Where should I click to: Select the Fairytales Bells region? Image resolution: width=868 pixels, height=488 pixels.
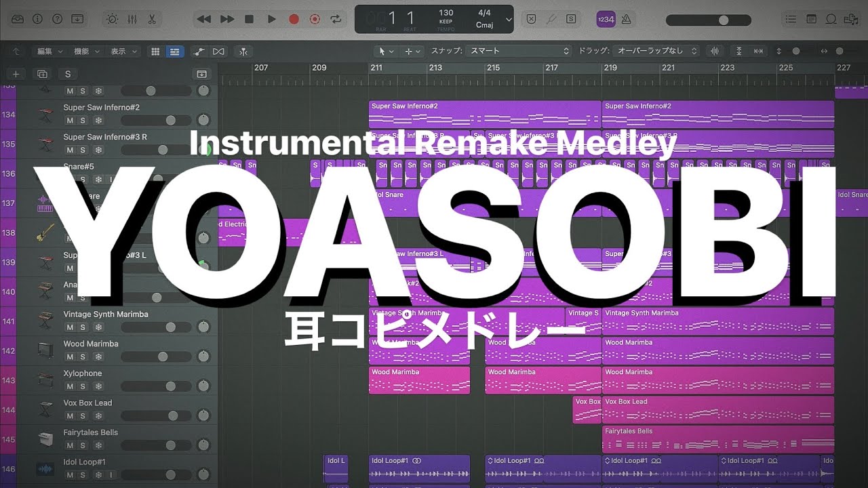coord(718,439)
